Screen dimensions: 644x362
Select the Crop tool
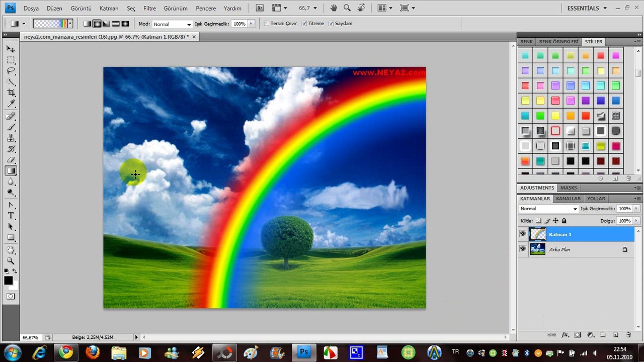tap(11, 93)
